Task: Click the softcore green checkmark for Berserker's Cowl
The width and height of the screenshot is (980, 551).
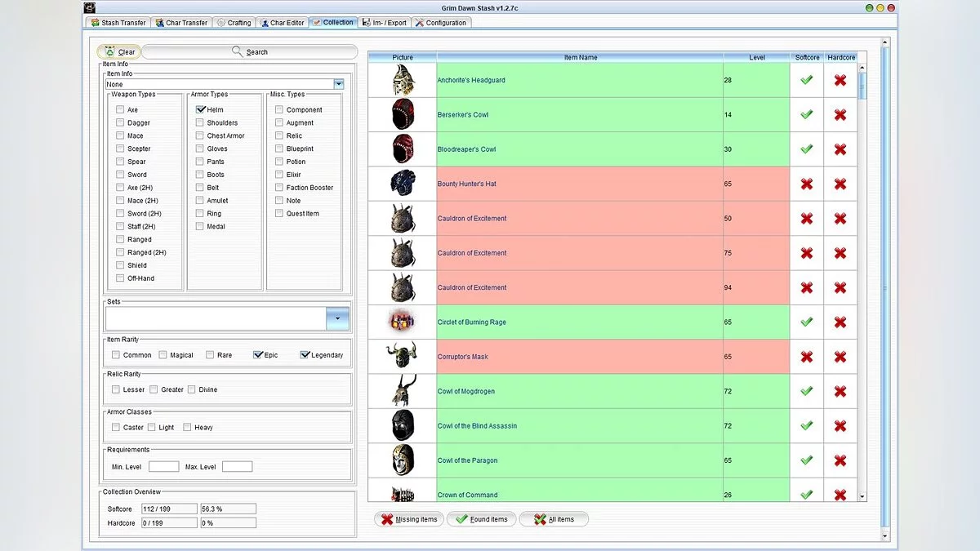Action: click(x=806, y=114)
